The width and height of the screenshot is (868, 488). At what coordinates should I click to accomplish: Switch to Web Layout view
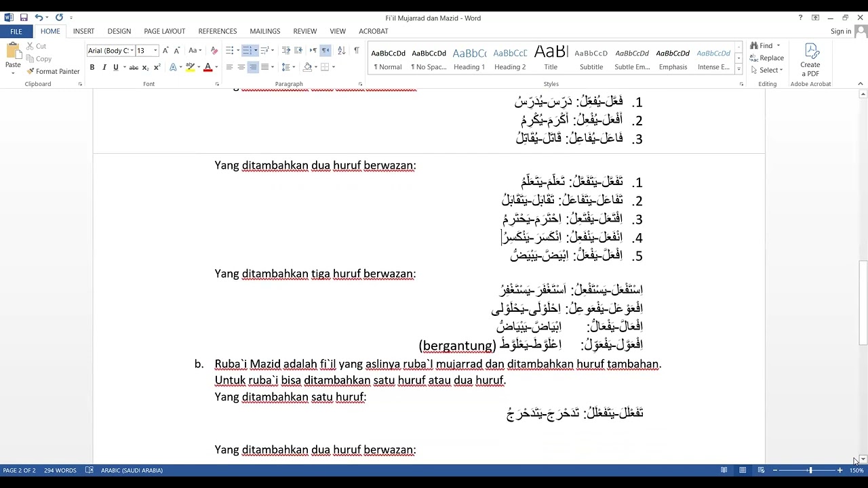tap(761, 470)
